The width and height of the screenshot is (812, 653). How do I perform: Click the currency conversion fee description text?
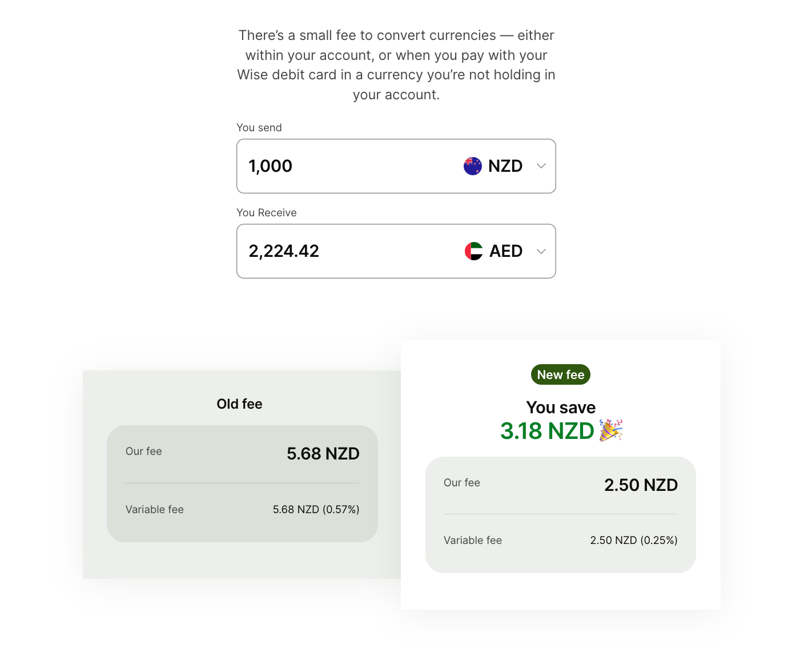point(396,65)
